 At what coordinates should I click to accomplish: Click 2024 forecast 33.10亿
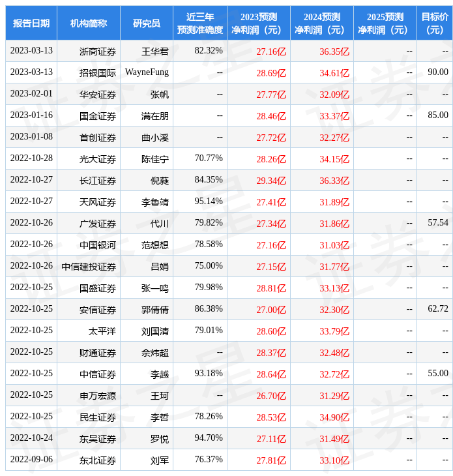pos(334,461)
